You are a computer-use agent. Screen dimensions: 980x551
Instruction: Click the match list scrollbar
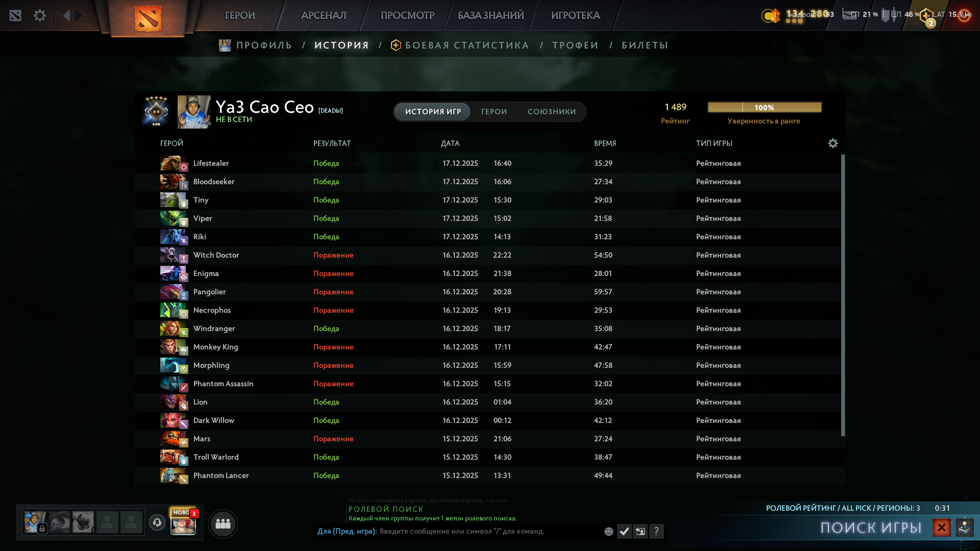pos(843,296)
